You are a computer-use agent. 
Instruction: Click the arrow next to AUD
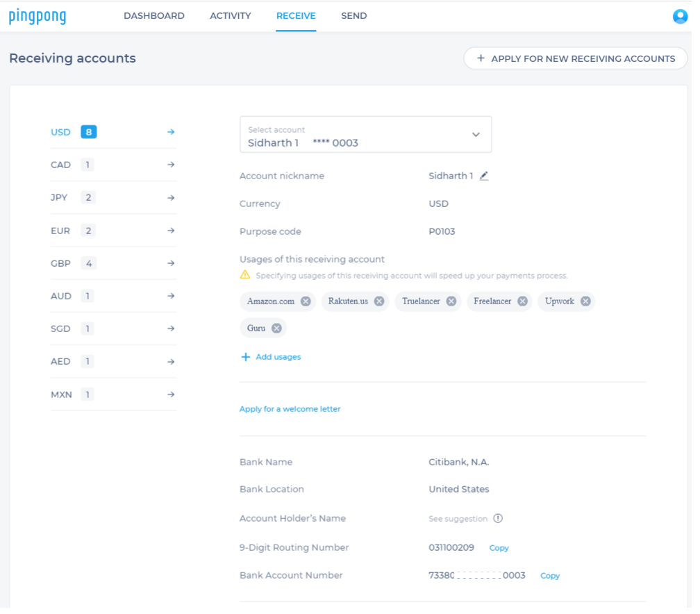pos(171,296)
